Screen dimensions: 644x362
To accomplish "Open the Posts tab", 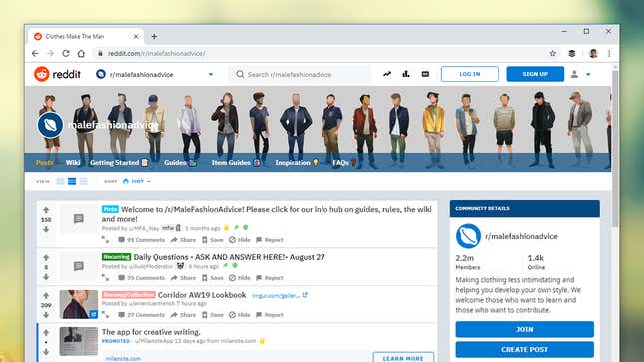I will [x=44, y=163].
